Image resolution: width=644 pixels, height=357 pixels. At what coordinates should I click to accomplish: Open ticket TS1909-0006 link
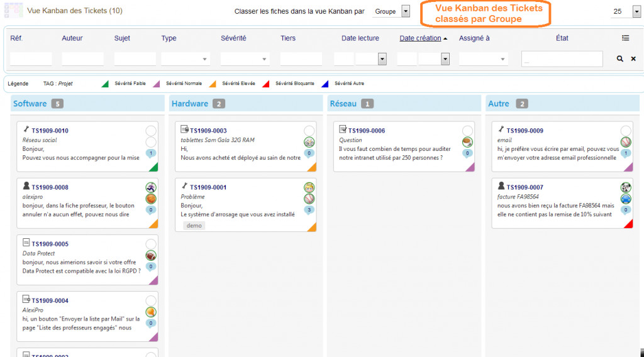coord(367,131)
